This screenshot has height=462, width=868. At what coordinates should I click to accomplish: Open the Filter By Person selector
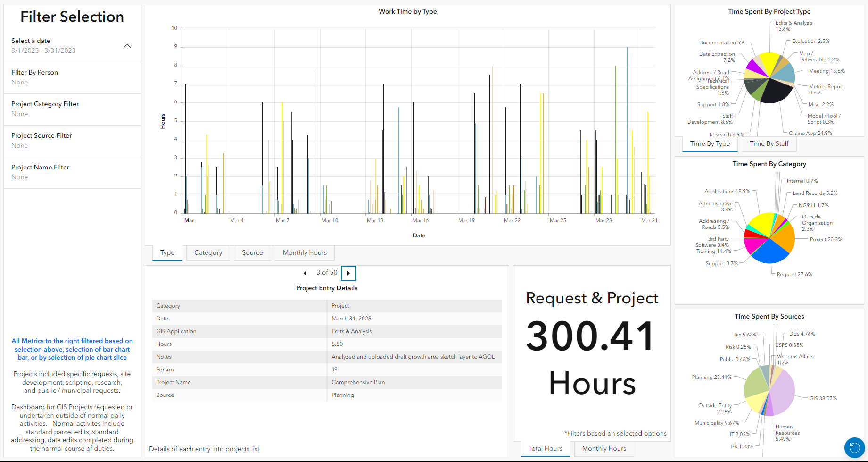[72, 77]
